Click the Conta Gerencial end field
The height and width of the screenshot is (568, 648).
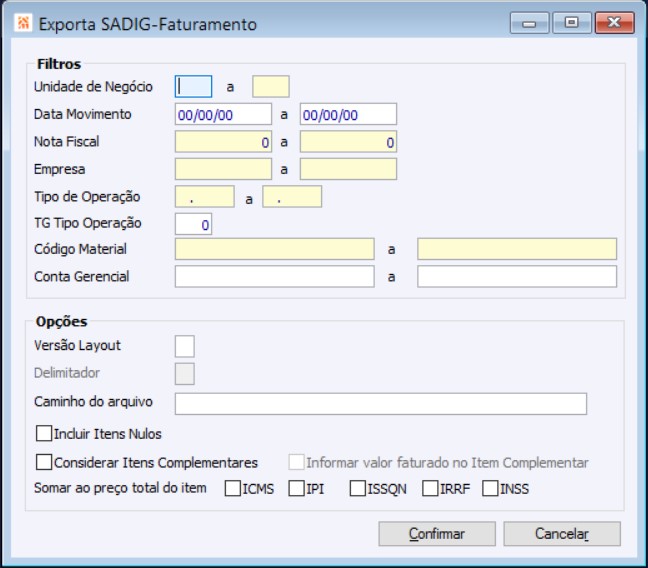tap(517, 277)
